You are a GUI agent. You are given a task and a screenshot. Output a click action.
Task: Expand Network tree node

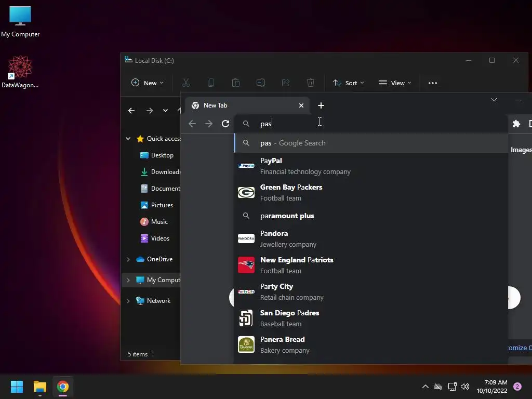(128, 301)
